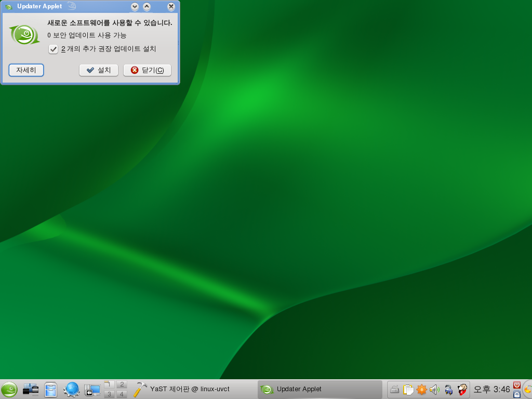Click the Beagle dog search tray icon
Viewport: 532px width, 399px height.
[x=462, y=390]
